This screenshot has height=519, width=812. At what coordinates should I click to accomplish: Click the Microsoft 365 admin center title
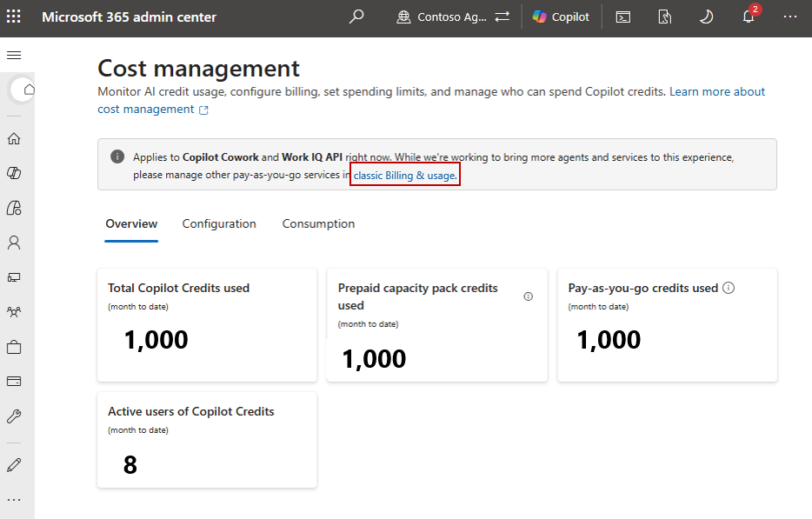tap(129, 17)
